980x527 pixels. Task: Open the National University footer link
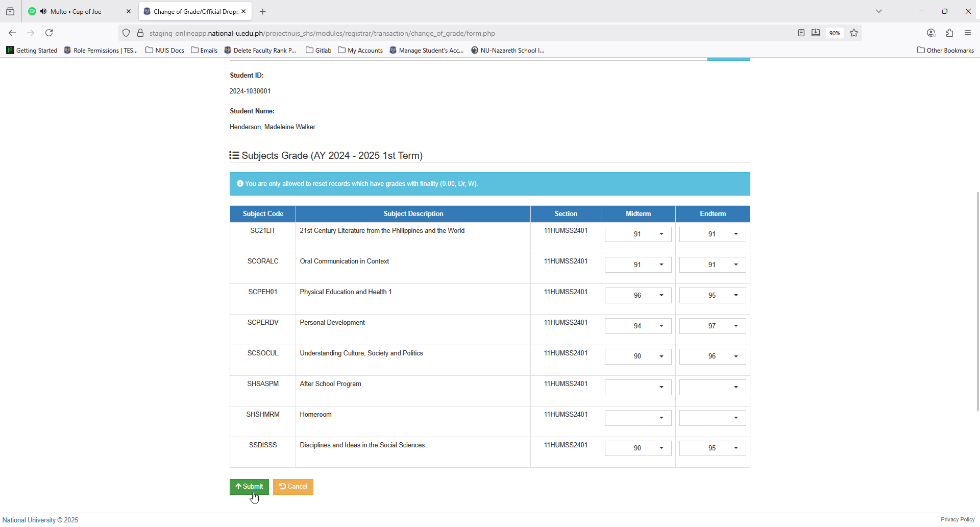[29, 520]
